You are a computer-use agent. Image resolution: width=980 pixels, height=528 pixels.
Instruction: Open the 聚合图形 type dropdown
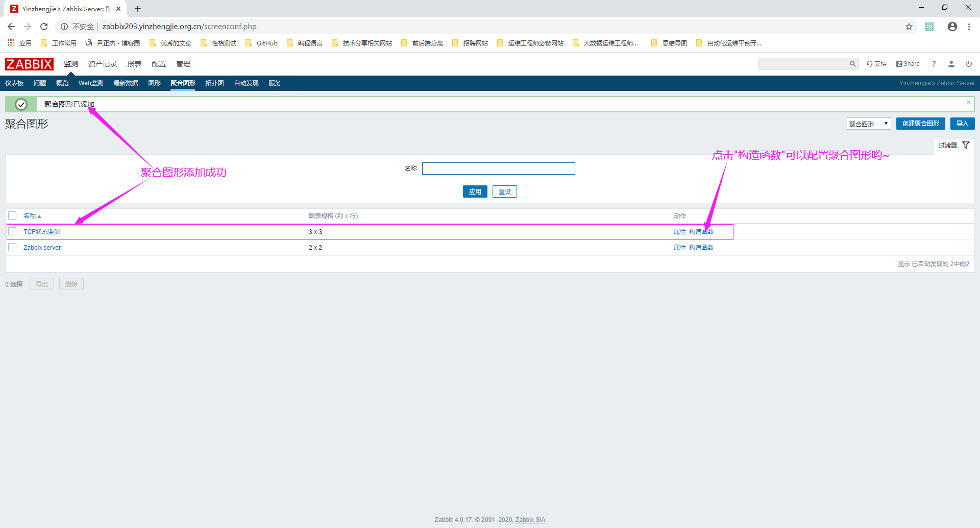click(x=869, y=124)
